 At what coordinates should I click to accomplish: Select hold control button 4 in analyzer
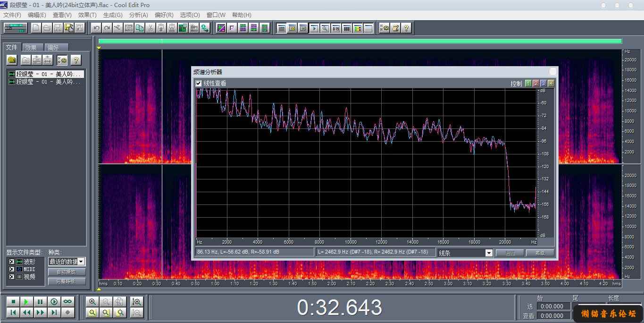(551, 84)
